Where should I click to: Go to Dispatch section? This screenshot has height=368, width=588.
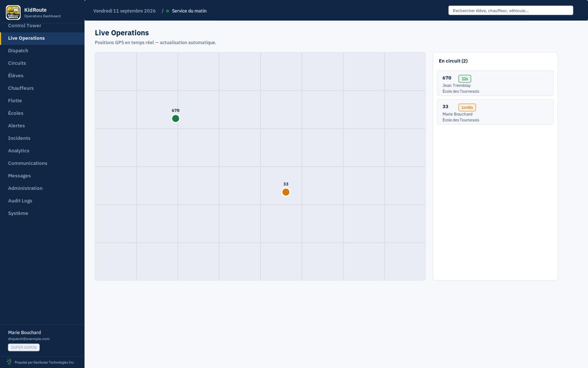[42, 51]
